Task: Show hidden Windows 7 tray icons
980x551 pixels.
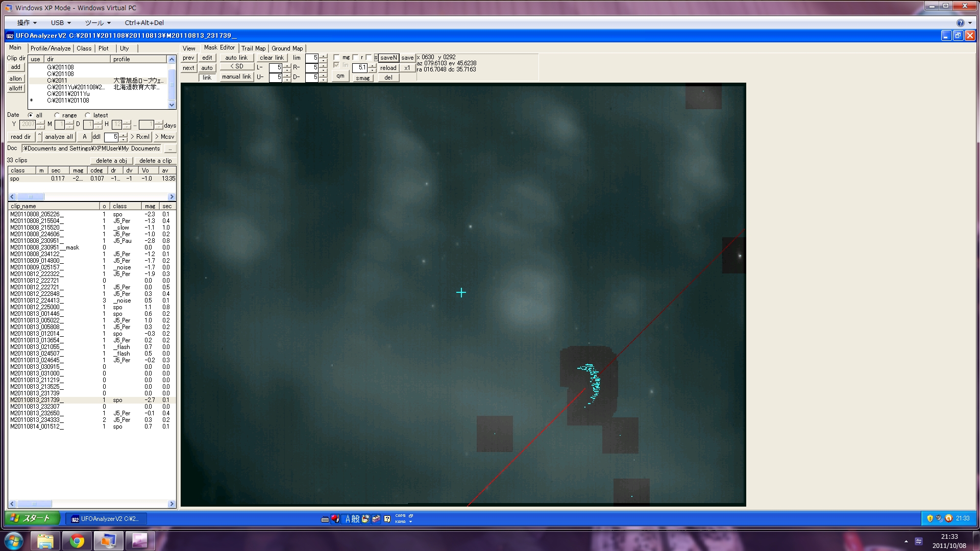Action: pos(906,541)
